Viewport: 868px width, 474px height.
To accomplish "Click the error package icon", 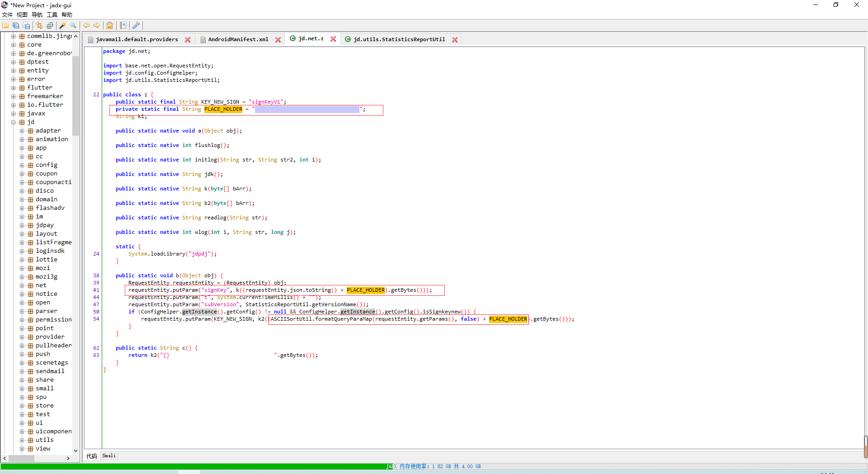I will pyautogui.click(x=22, y=79).
